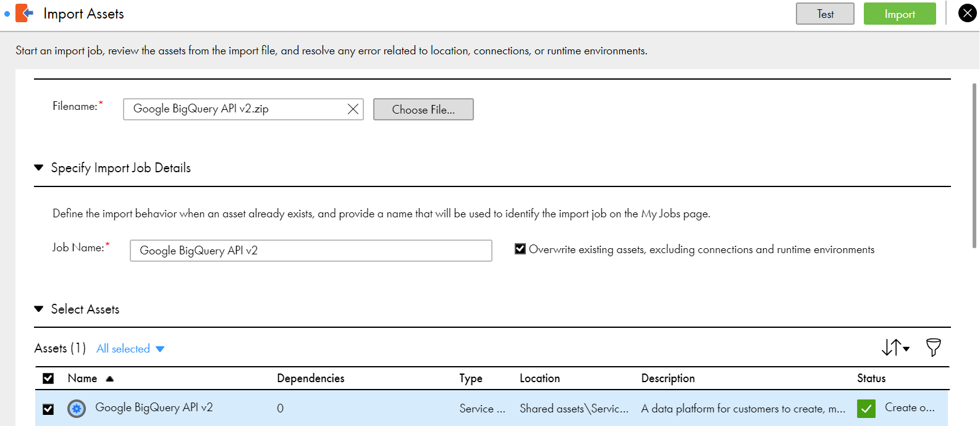Click the ascending sort arrow beside Name
Image resolution: width=980 pixels, height=426 pixels.
pos(110,379)
